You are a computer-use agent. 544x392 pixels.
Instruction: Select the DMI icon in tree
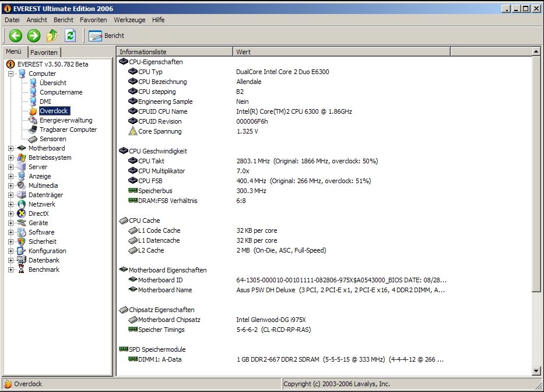[x=33, y=101]
